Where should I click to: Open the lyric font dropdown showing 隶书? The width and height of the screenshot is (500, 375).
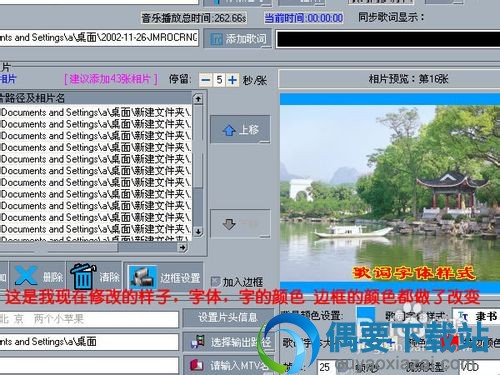[x=476, y=316]
